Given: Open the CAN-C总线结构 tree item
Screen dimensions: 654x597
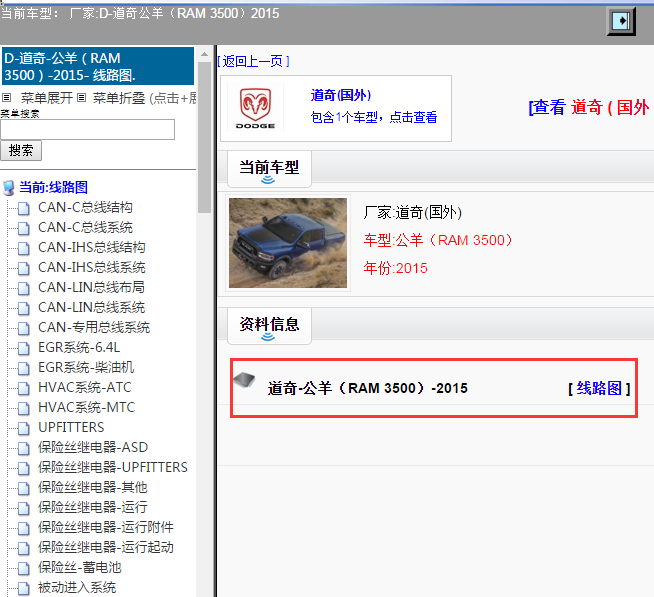Looking at the screenshot, I should point(85,207).
